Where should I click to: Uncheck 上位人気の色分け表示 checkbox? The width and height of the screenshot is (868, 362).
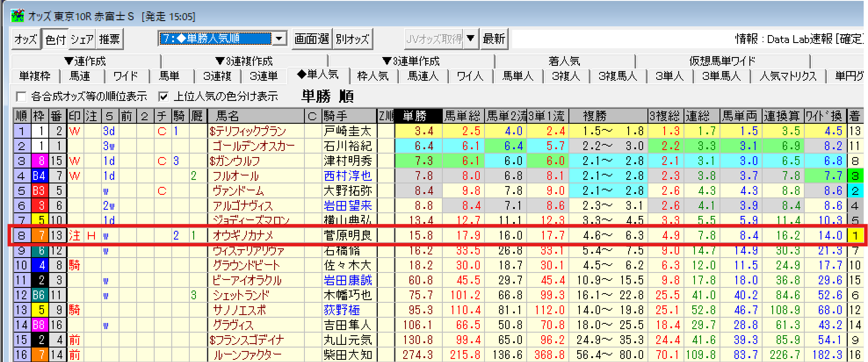point(163,97)
